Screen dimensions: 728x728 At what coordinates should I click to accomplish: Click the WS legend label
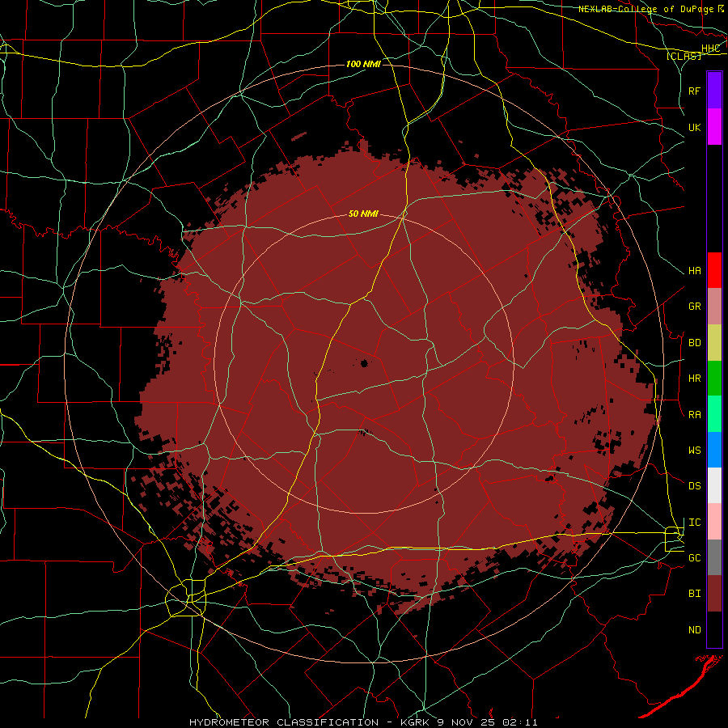coord(694,451)
